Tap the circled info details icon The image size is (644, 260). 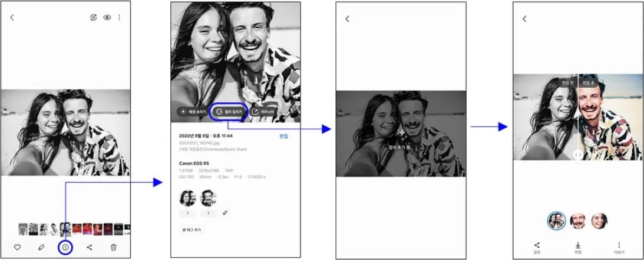[x=65, y=248]
